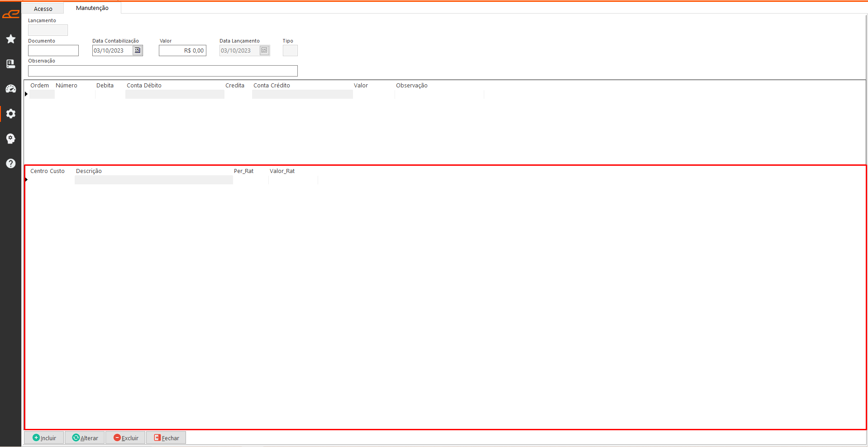
Task: Click the Descrição cell in cost center grid
Action: (x=153, y=180)
